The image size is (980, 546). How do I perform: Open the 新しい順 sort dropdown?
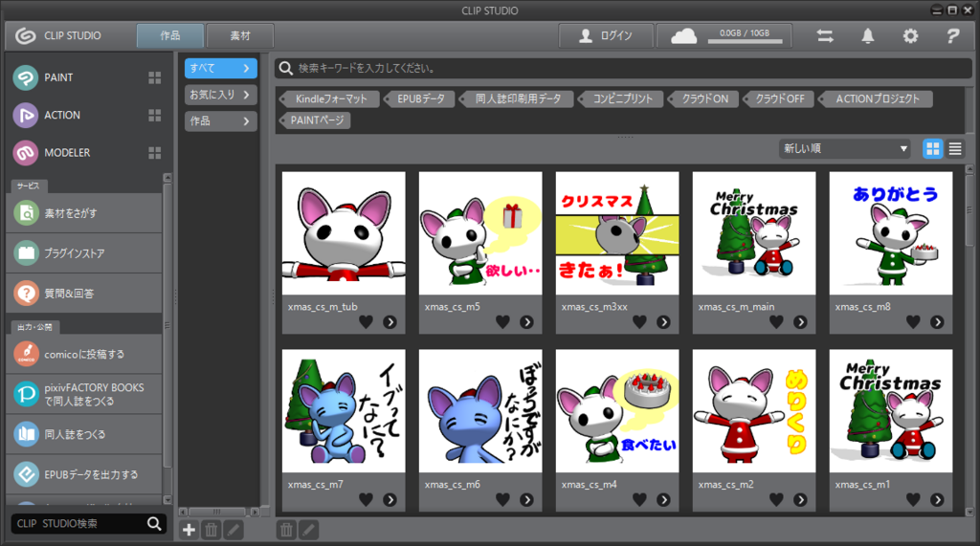click(844, 148)
